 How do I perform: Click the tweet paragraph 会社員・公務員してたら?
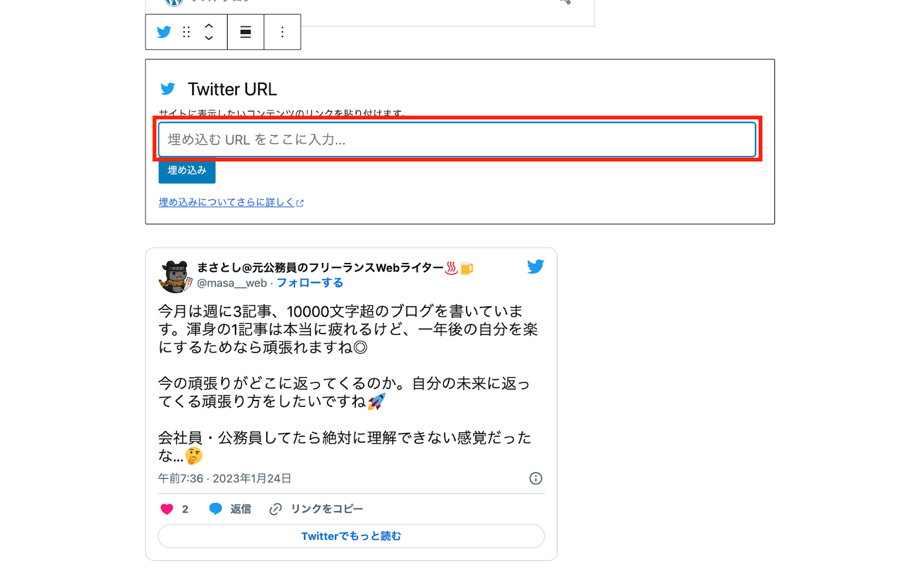345,447
